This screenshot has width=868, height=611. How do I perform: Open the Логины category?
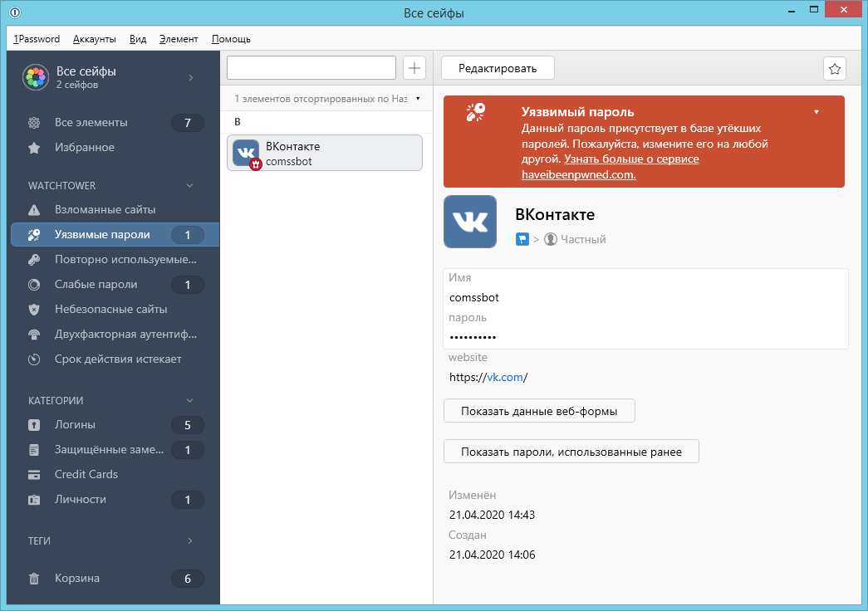pos(114,425)
